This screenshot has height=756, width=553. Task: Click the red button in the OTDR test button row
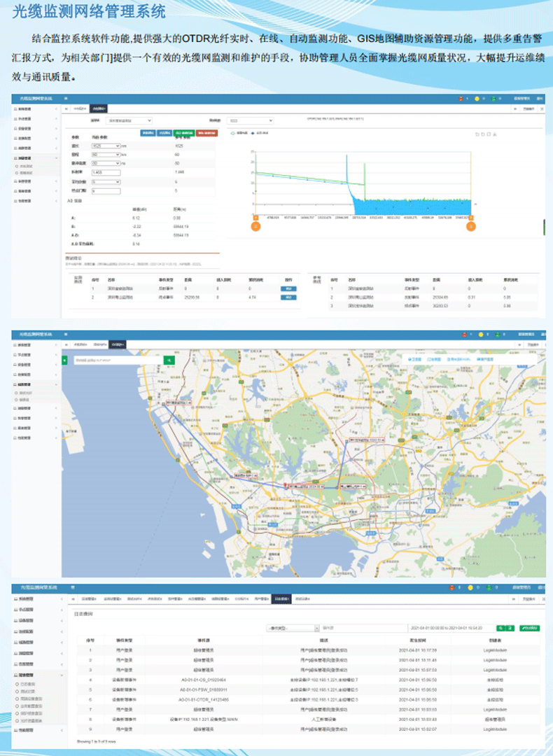coord(206,133)
